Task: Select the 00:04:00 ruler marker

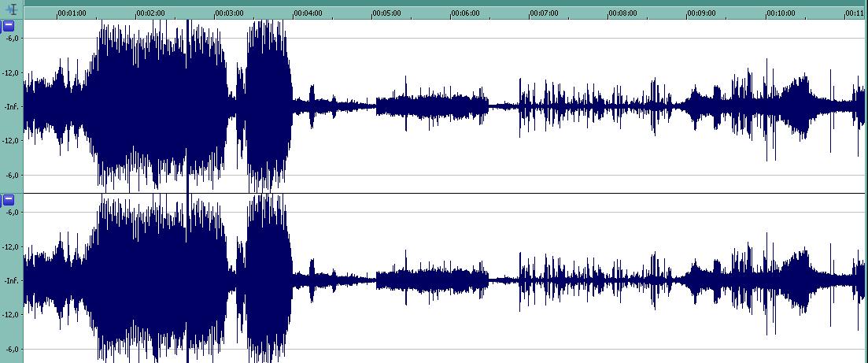Action: click(307, 13)
